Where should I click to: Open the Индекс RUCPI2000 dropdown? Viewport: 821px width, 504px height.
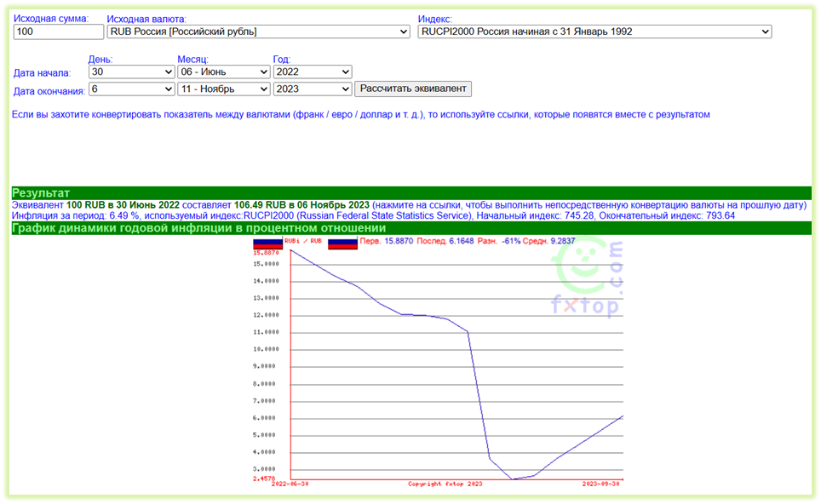point(594,31)
